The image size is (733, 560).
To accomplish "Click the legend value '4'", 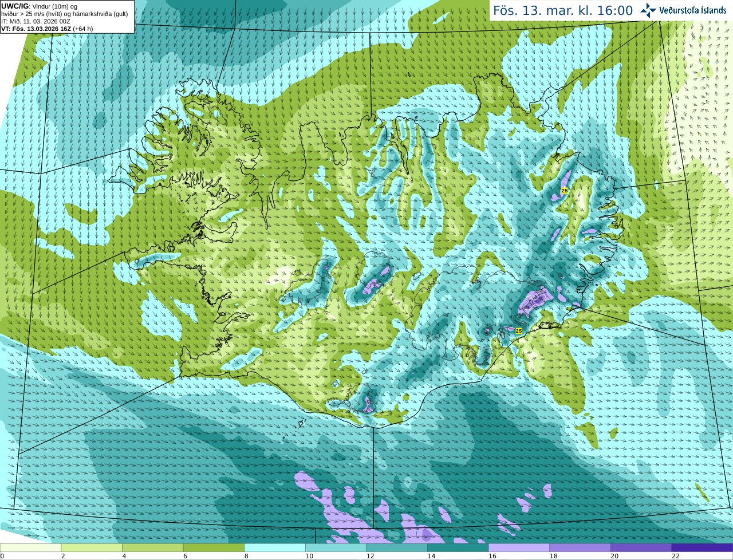I will pyautogui.click(x=124, y=556).
